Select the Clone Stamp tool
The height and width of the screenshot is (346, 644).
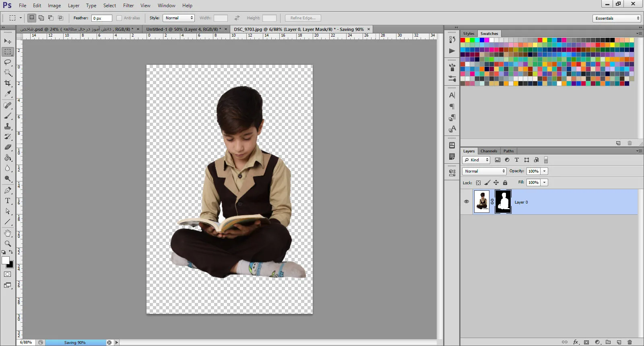click(8, 126)
